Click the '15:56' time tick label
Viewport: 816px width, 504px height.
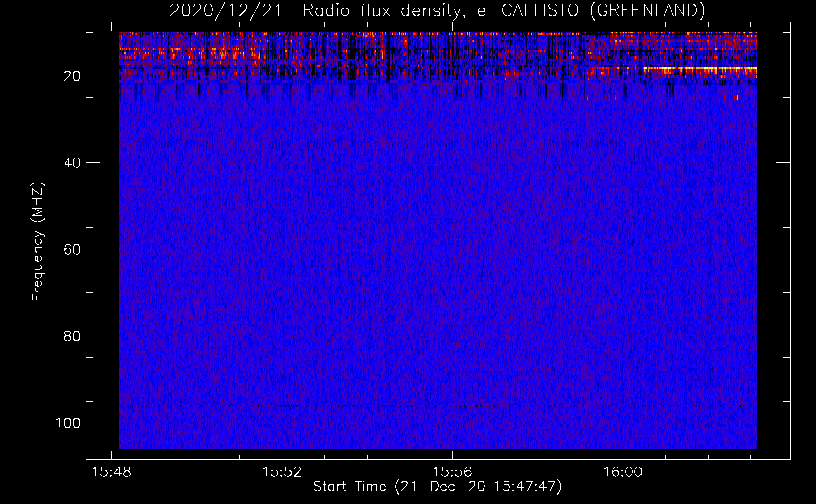pyautogui.click(x=452, y=472)
